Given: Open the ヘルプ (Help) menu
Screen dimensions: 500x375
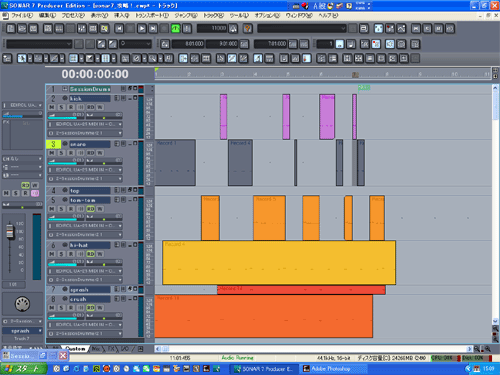Looking at the screenshot, I should [x=328, y=16].
